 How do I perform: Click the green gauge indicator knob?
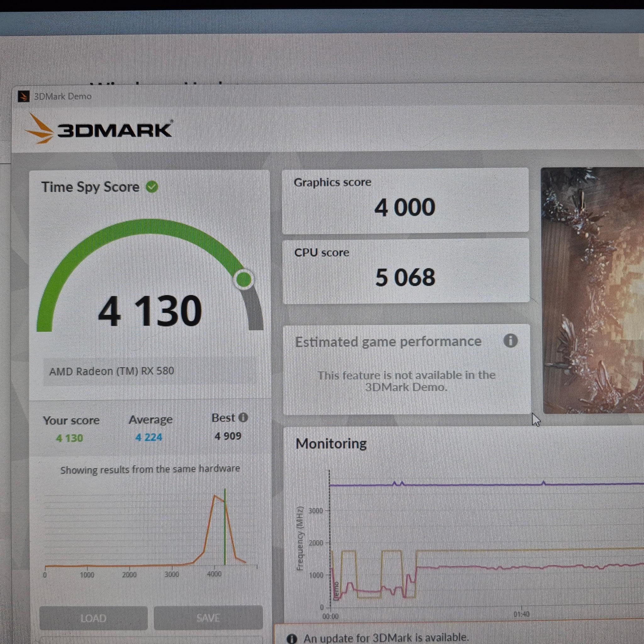point(244,279)
